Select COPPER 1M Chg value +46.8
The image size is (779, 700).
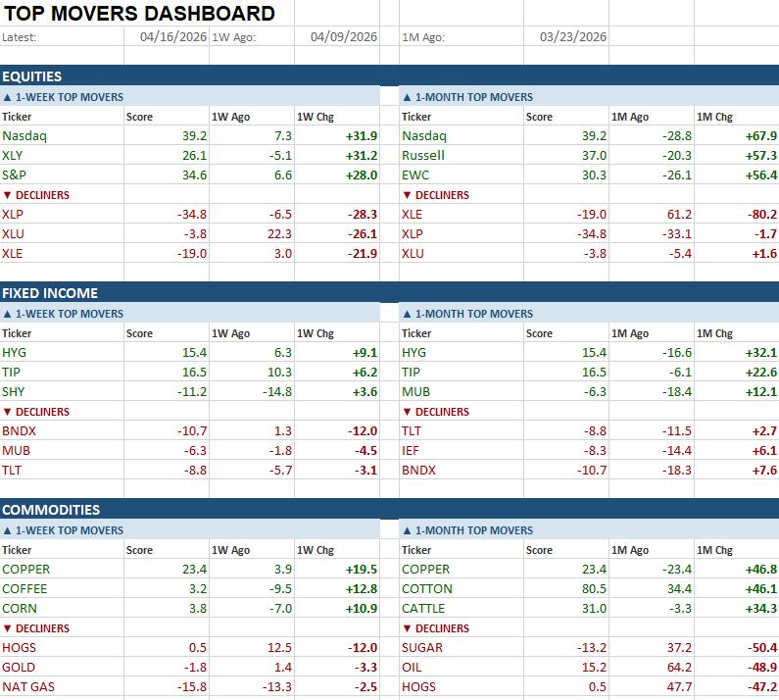pos(737,570)
